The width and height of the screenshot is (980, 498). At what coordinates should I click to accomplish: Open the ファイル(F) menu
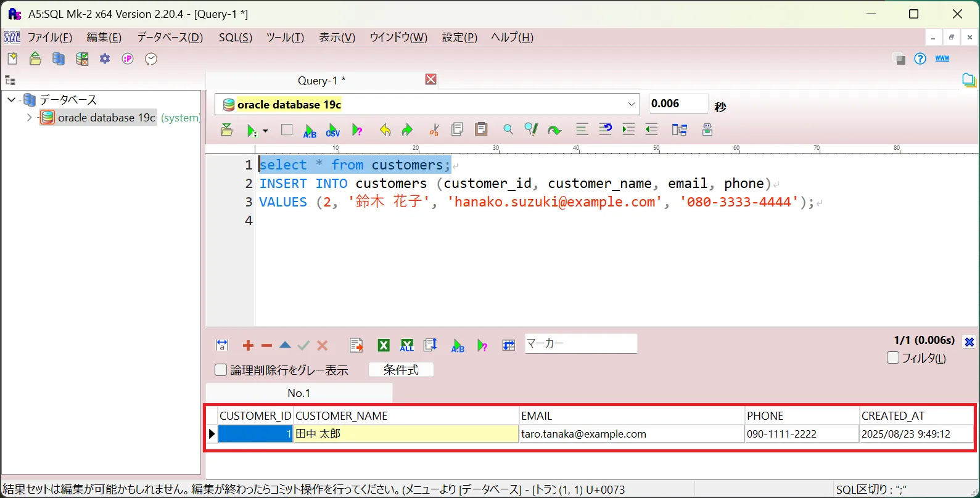[x=50, y=37]
